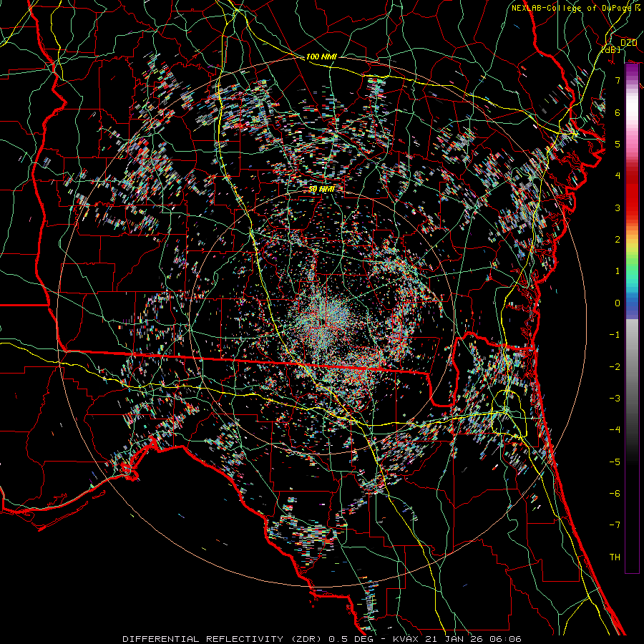Viewport: 644px width, 644px height.
Task: Click the ZDR color scale bar
Action: pyautogui.click(x=632, y=318)
